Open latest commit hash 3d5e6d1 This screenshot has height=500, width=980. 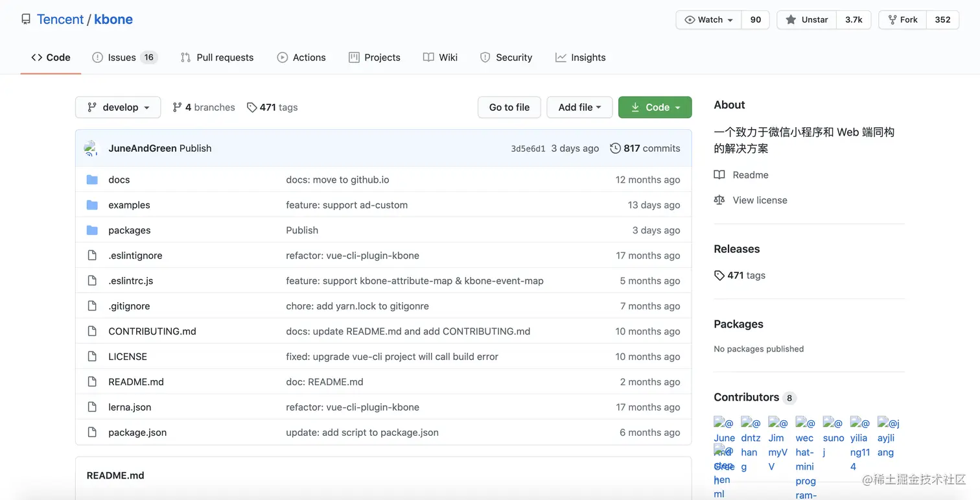tap(528, 149)
